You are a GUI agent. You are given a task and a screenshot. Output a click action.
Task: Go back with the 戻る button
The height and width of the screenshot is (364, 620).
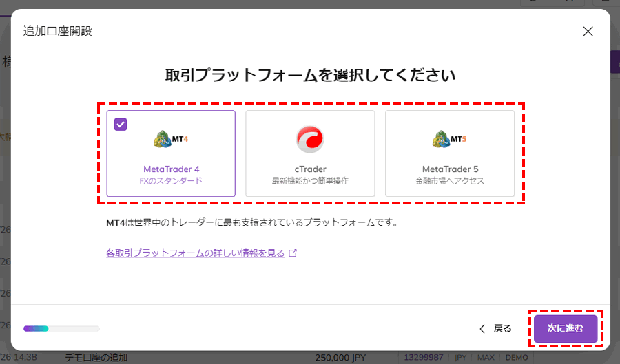(x=495, y=328)
